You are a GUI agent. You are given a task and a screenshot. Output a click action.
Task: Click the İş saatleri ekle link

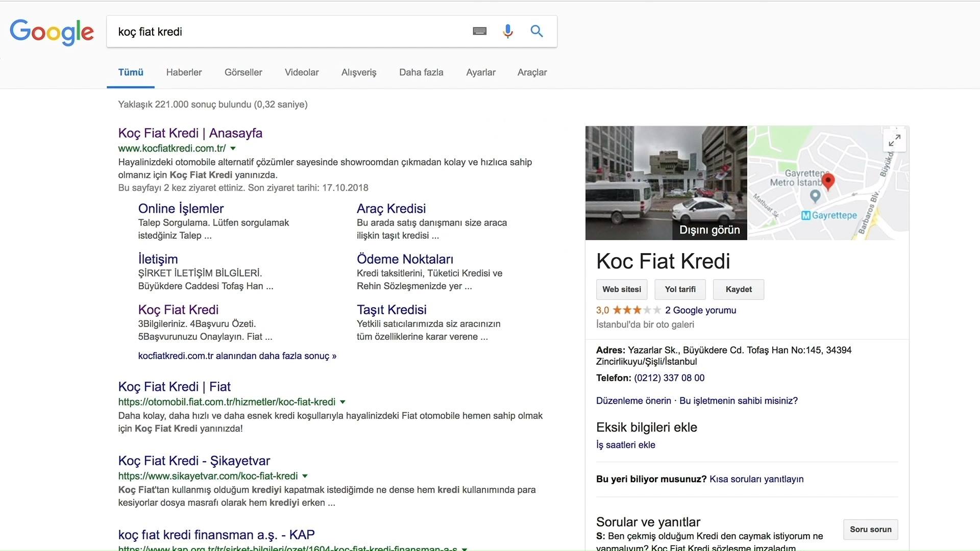pos(626,445)
